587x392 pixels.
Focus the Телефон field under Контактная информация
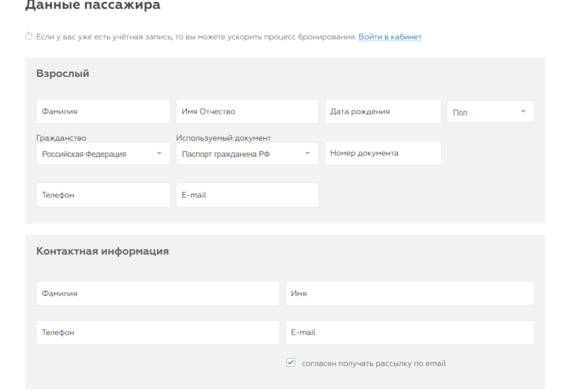click(x=158, y=332)
